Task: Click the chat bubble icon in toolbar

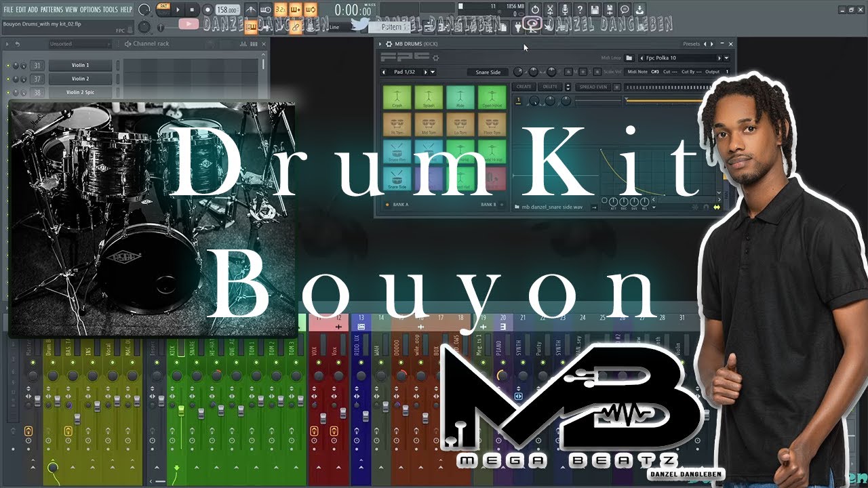Action: click(625, 9)
